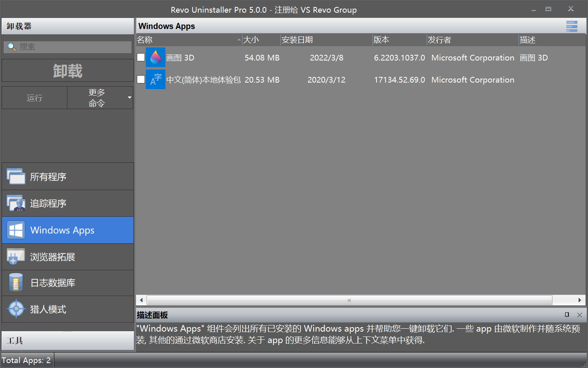This screenshot has height=368, width=588.
Task: Tick the checkbox for 中文(简体)本地体验包
Action: coord(141,79)
